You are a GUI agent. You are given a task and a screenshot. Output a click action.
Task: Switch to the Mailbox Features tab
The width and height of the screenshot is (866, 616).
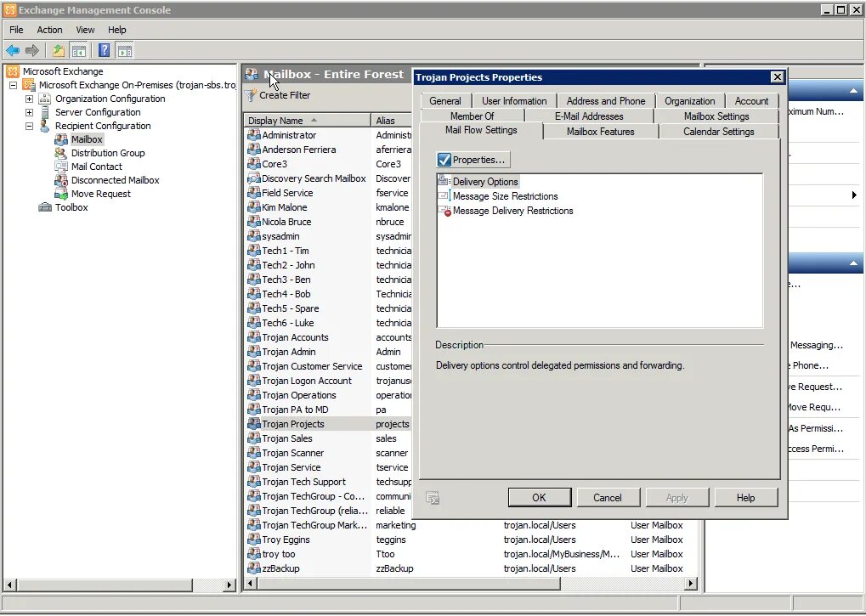pyautogui.click(x=600, y=132)
